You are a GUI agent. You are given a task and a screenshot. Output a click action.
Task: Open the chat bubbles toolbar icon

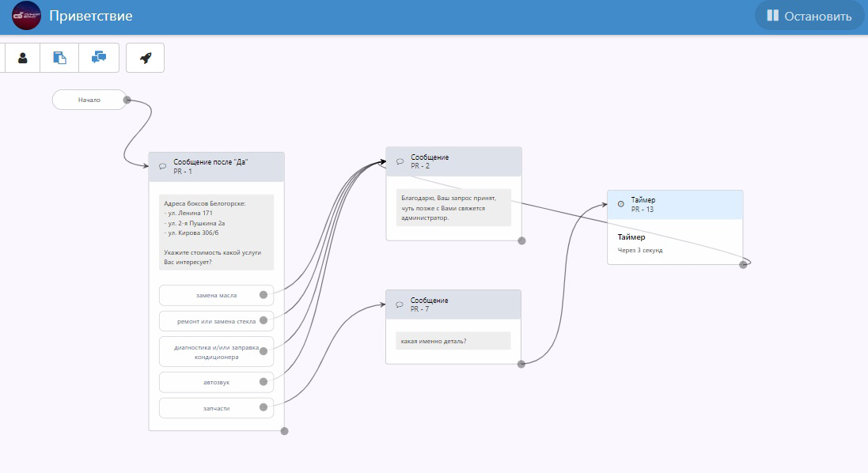99,58
